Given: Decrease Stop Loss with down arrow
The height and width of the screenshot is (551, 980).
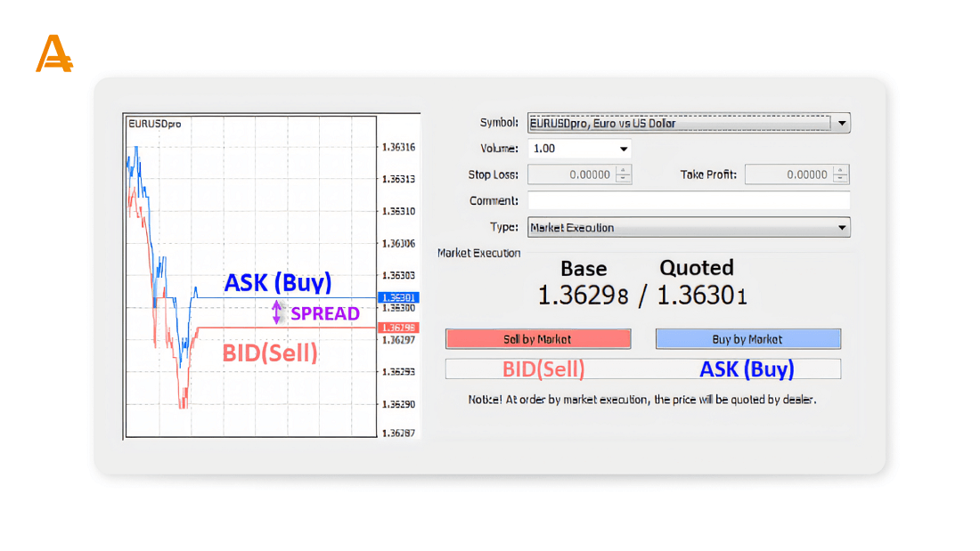Looking at the screenshot, I should [x=624, y=179].
